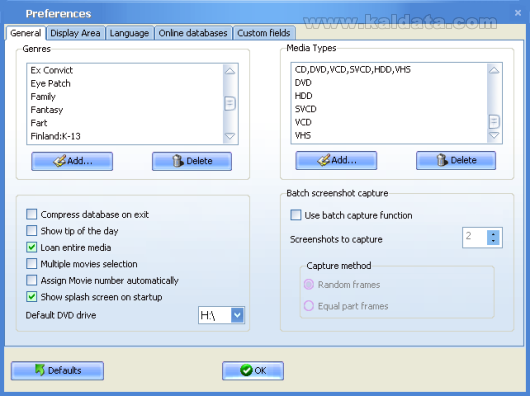Click Add button under Media Types
This screenshot has width=530, height=396.
(336, 160)
